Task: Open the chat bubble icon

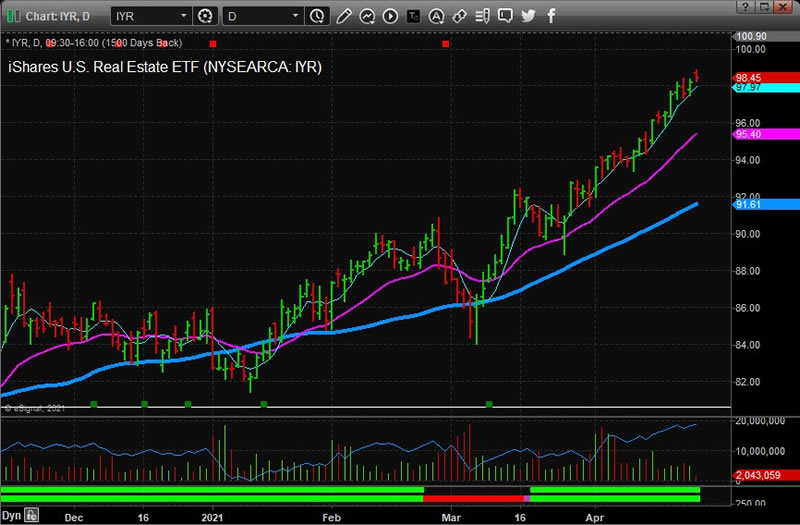Action: click(x=505, y=16)
